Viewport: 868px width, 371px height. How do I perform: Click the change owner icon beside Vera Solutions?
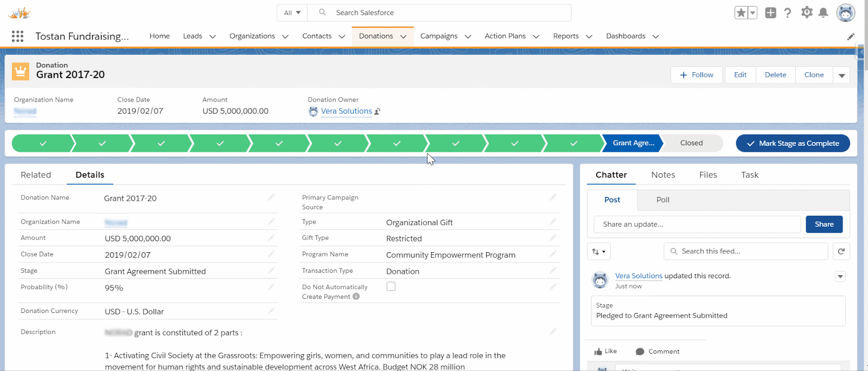[x=378, y=111]
